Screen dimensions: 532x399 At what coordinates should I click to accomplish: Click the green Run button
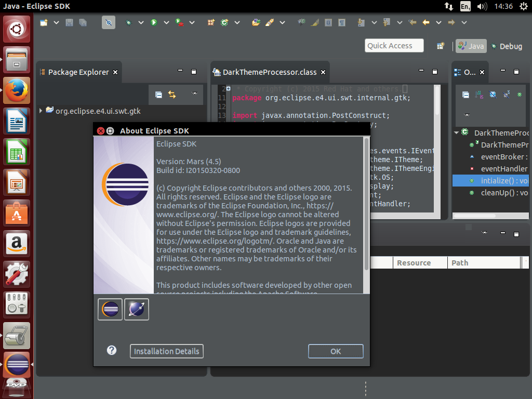tap(154, 22)
